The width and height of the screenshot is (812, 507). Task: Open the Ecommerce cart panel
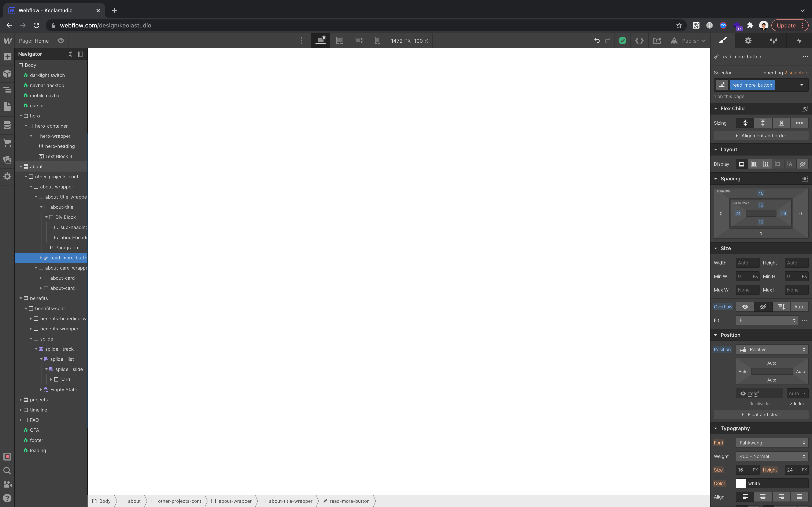[x=7, y=143]
